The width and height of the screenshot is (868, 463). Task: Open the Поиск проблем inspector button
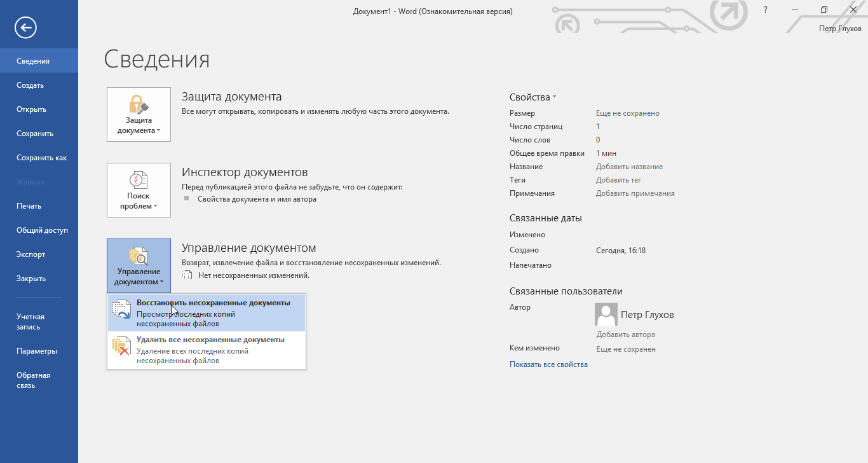coord(139,190)
